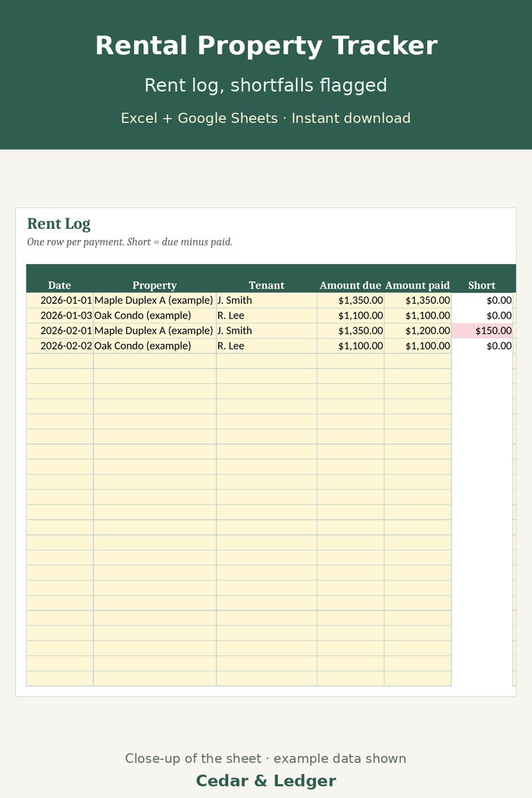Click the 'Close-up of the sheet' caption
The height and width of the screenshot is (798, 532).
point(266,759)
